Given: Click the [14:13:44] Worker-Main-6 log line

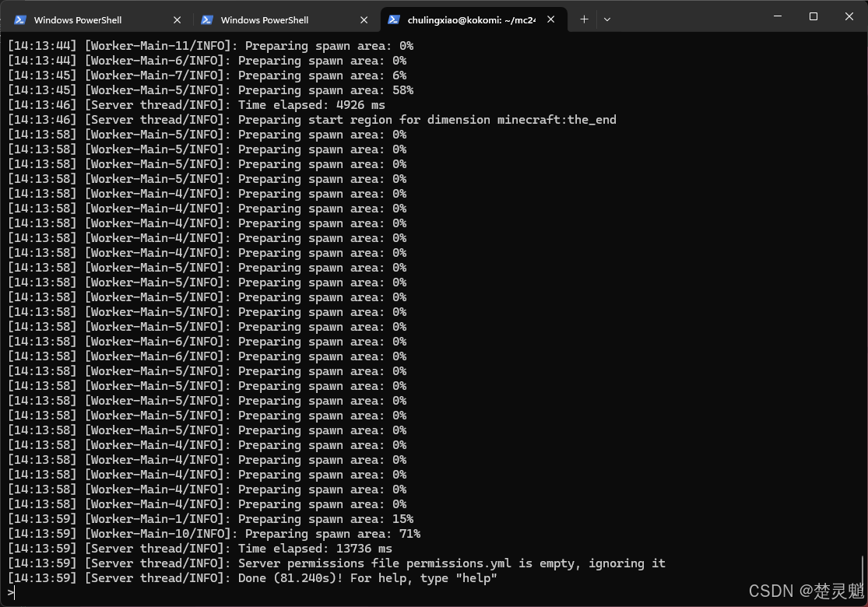Looking at the screenshot, I should click(207, 61).
